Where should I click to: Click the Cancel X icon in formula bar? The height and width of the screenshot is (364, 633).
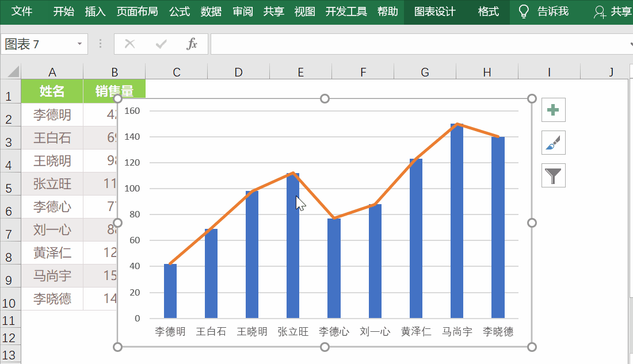pyautogui.click(x=130, y=44)
